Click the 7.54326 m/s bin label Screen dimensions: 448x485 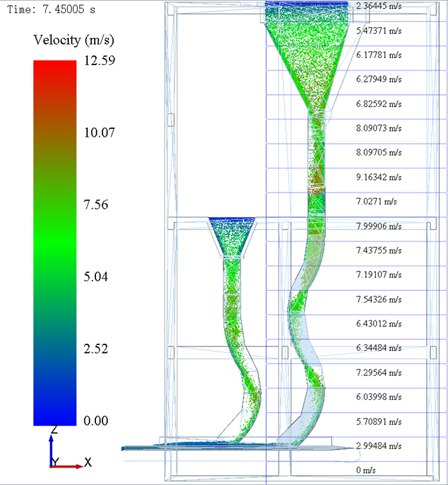click(379, 299)
